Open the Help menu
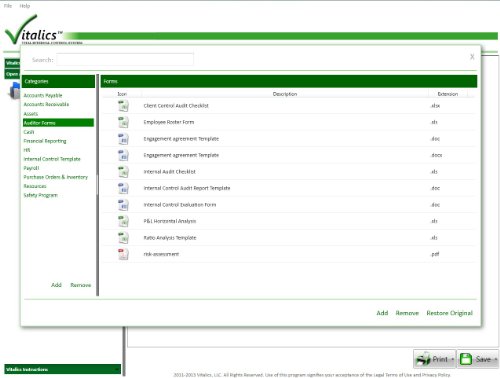 24,6
